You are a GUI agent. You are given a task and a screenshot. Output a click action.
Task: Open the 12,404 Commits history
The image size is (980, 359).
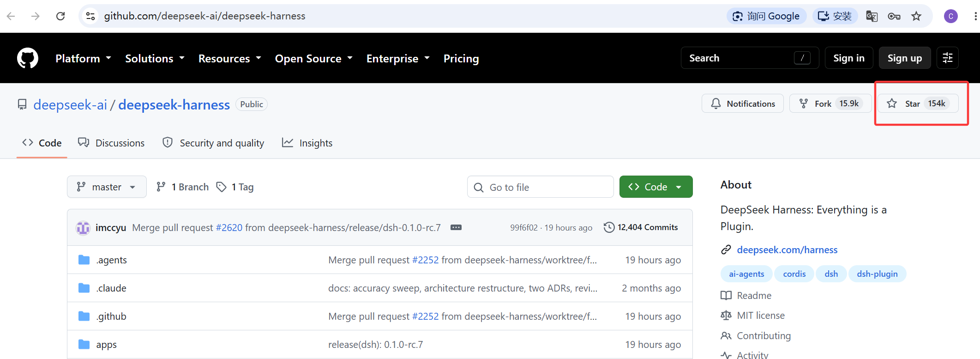(x=641, y=227)
